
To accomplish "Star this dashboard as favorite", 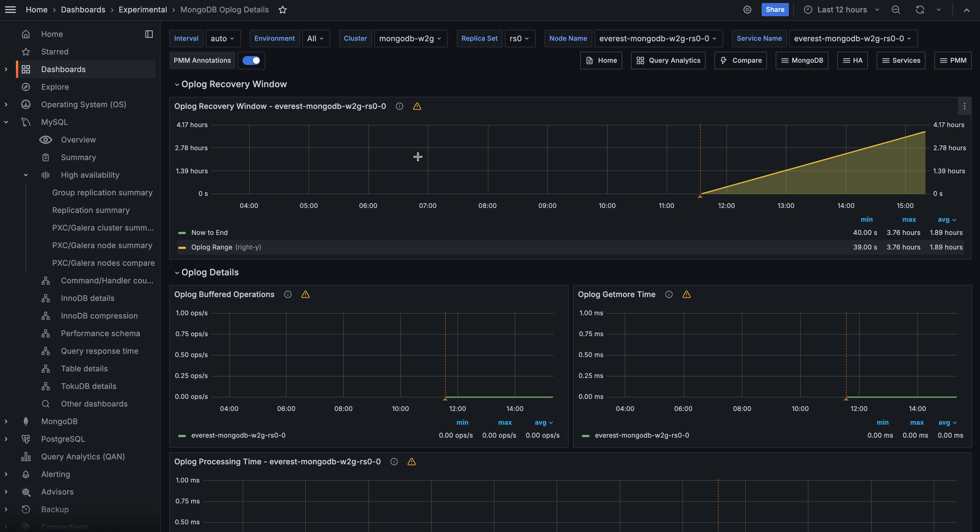I will [282, 10].
